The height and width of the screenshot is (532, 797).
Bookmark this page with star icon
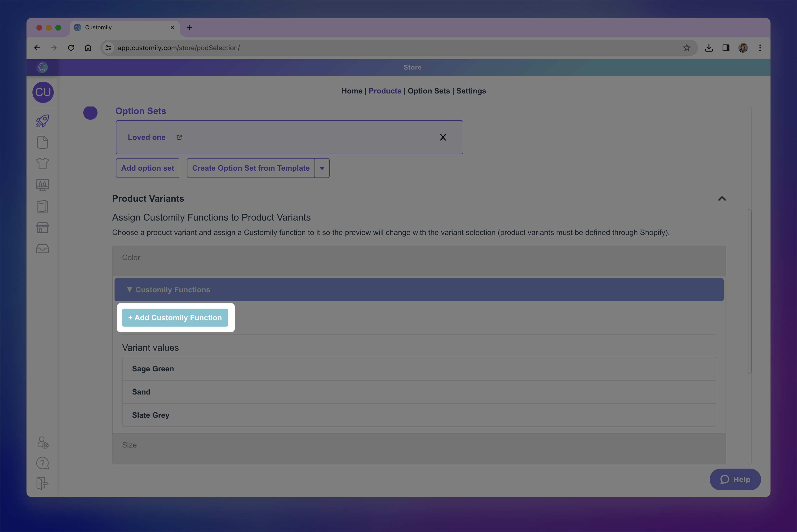686,48
